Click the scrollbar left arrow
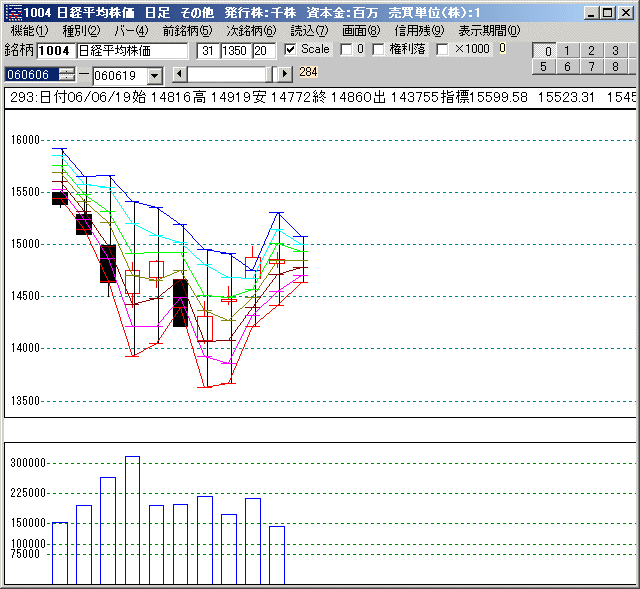This screenshot has height=589, width=640. pyautogui.click(x=179, y=74)
